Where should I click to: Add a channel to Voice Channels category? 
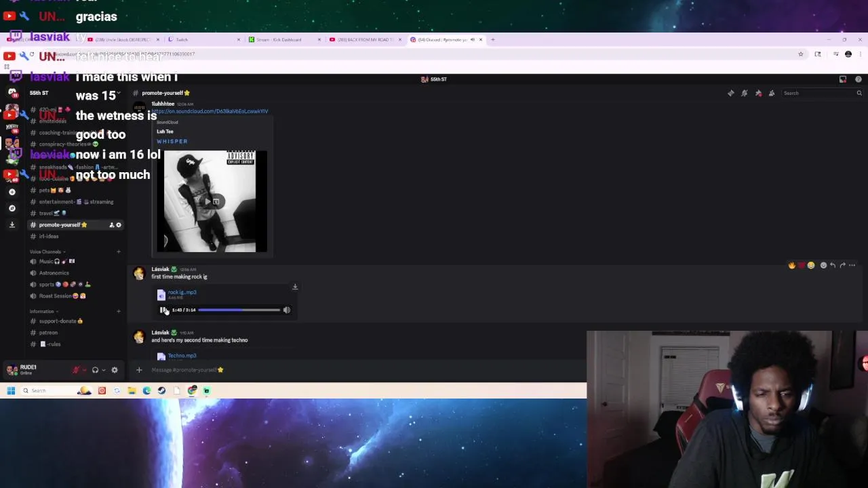coord(119,252)
